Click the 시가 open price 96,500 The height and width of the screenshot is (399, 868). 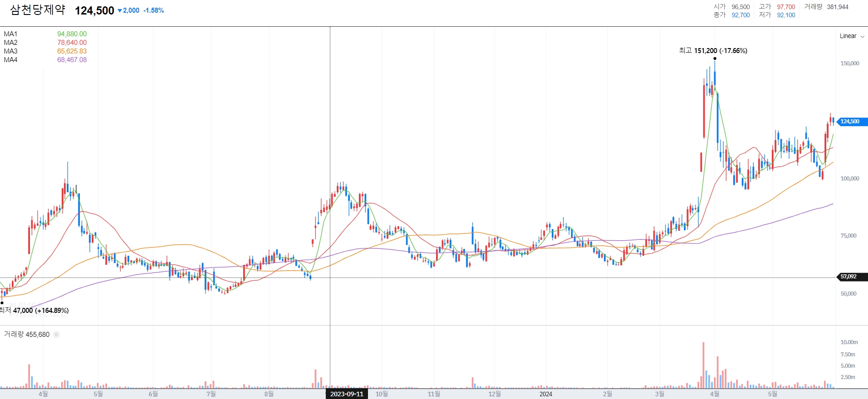point(740,7)
